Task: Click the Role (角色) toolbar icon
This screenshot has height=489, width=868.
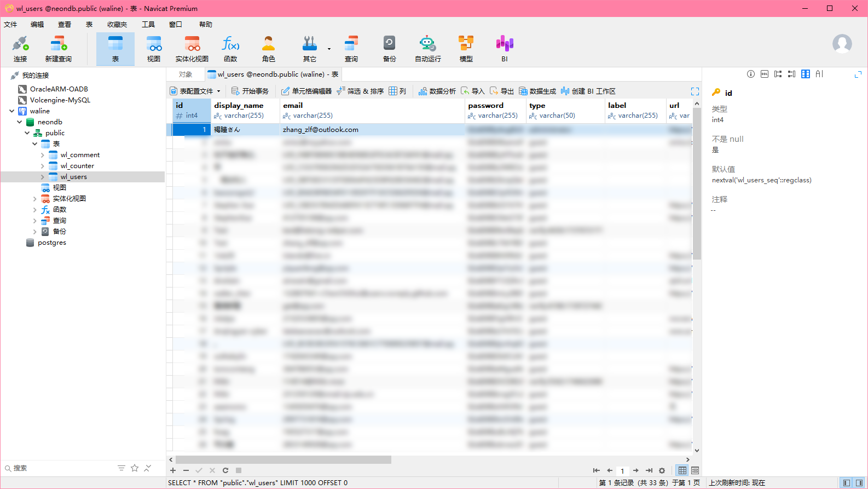Action: coord(268,49)
